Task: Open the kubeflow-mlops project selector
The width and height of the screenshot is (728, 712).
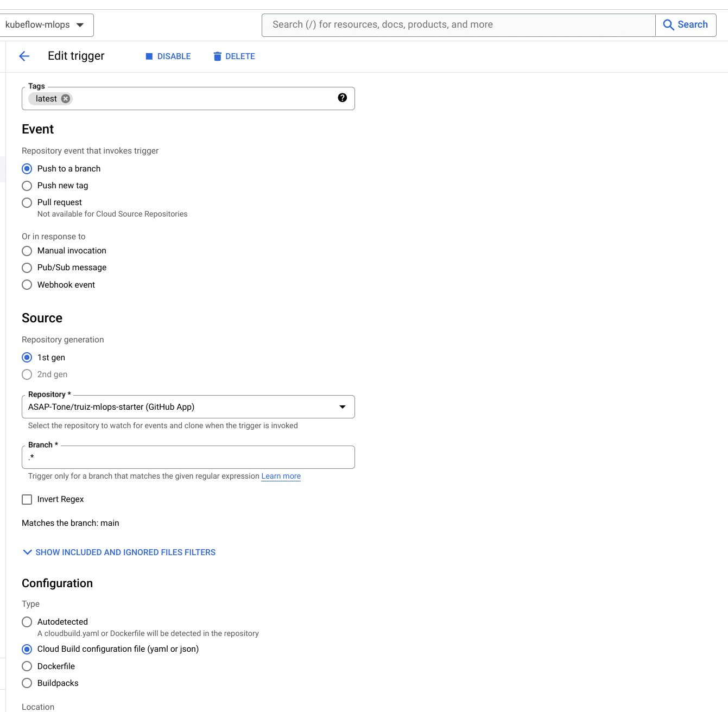Action: click(x=45, y=25)
